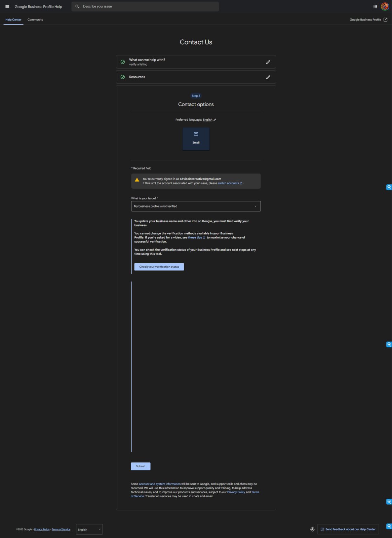Viewport: 392px width, 538px height.
Task: Edit the preferred language pencil
Action: [215, 120]
